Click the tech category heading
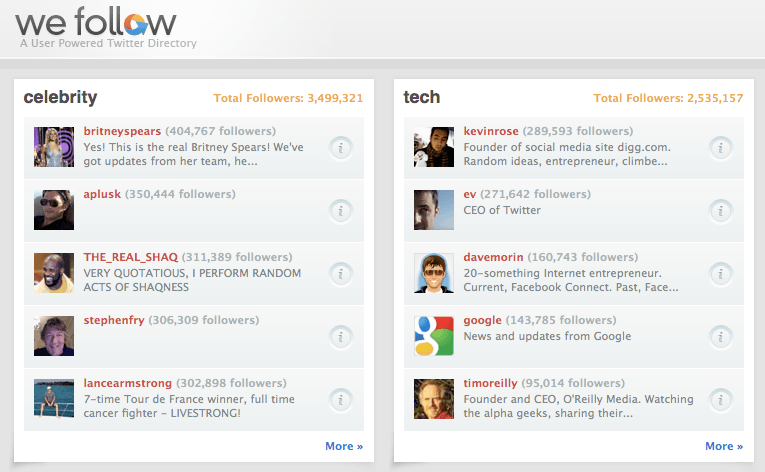This screenshot has width=765, height=472. pyautogui.click(x=422, y=97)
